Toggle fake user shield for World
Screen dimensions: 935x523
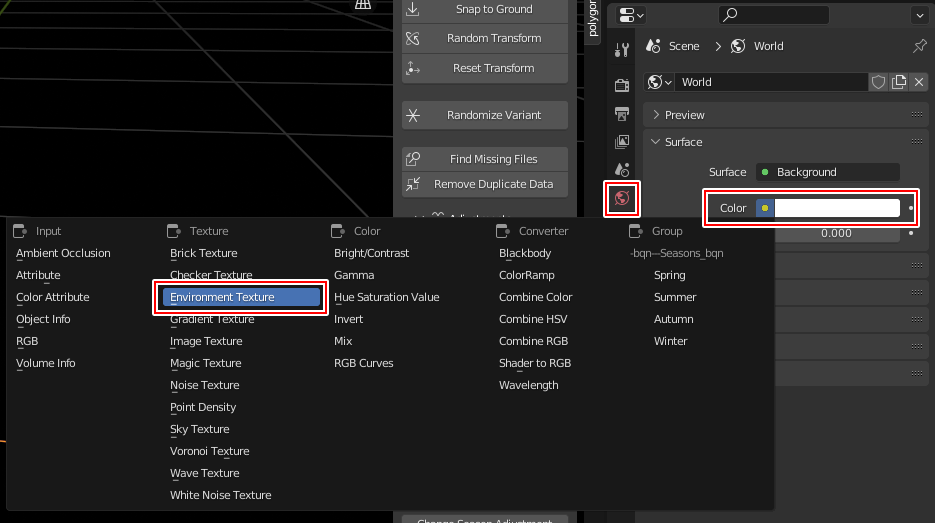point(878,82)
